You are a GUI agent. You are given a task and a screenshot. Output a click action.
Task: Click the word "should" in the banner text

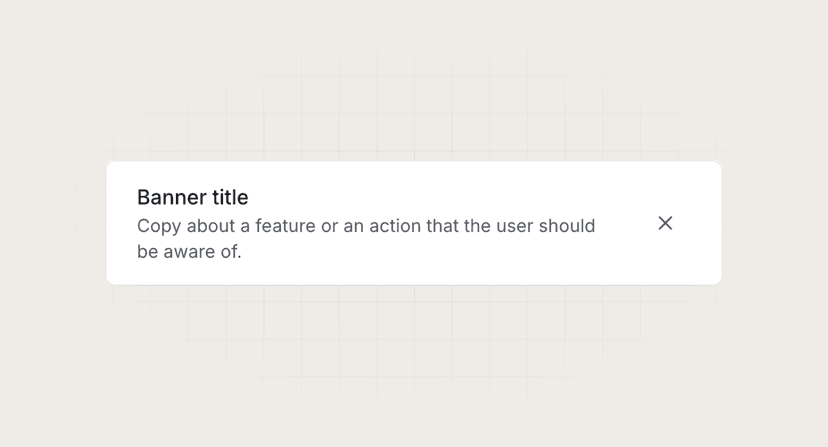[566, 226]
